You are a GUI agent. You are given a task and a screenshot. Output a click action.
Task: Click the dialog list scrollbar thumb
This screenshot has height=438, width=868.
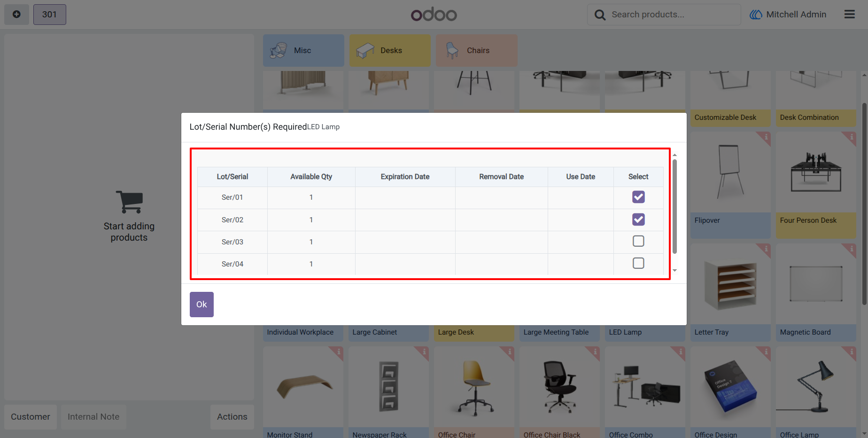point(674,206)
